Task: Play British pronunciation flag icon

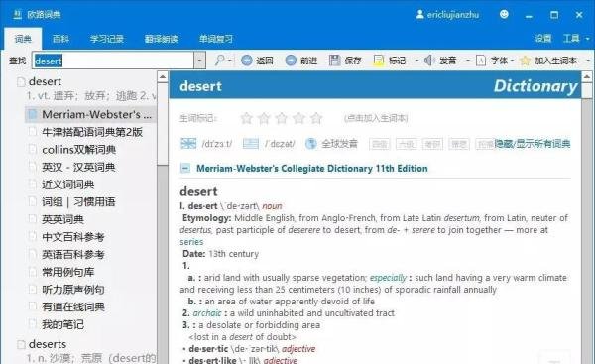Action: point(188,144)
